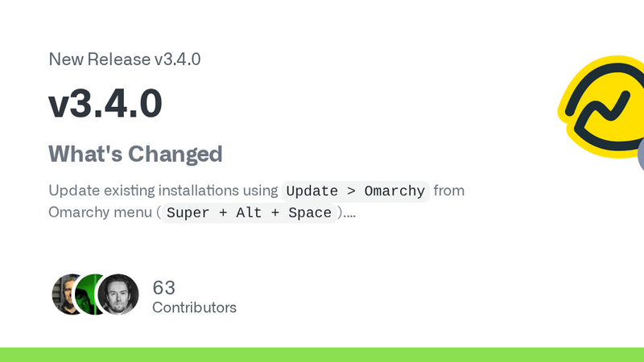Click the "Update > Omarchy" code snippet

(x=355, y=191)
